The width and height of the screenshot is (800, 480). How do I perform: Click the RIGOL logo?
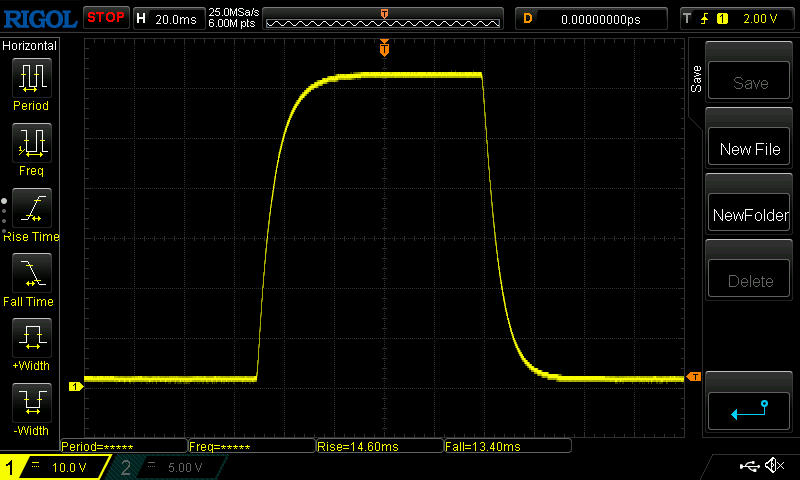click(x=40, y=19)
